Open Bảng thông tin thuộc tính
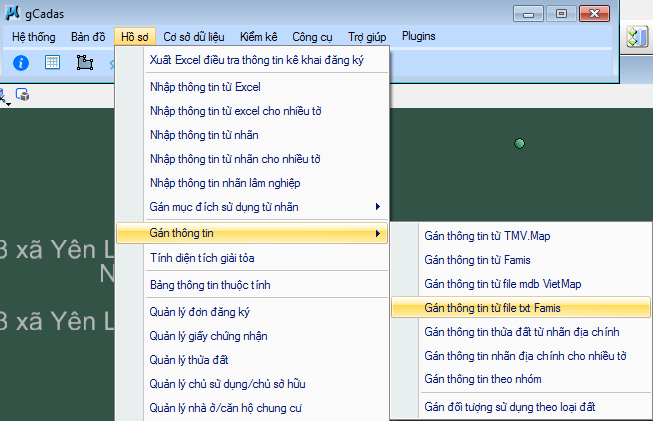This screenshot has width=653, height=421. tap(209, 285)
